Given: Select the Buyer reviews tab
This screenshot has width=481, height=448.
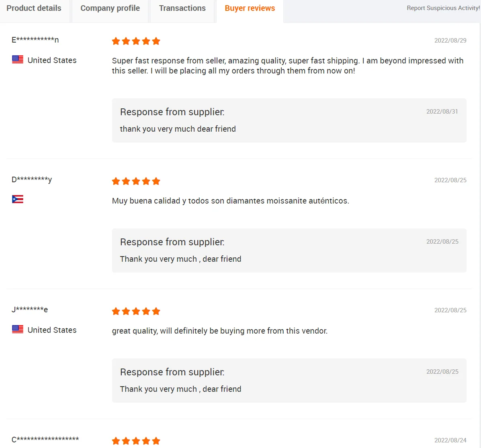Looking at the screenshot, I should (250, 8).
